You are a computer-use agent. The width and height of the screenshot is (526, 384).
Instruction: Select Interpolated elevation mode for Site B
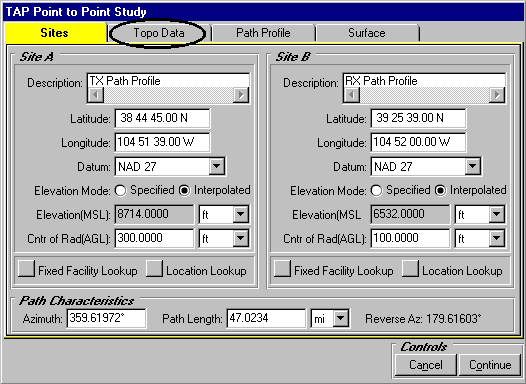coord(440,190)
